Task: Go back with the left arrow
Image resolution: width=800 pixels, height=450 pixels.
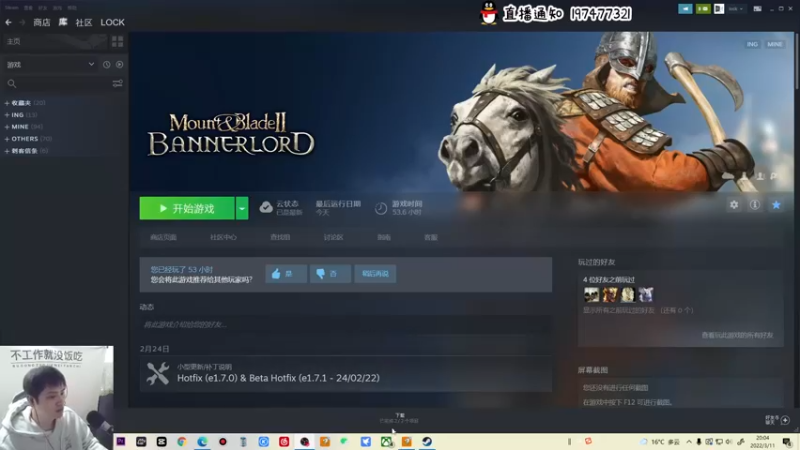Action: click(x=8, y=22)
